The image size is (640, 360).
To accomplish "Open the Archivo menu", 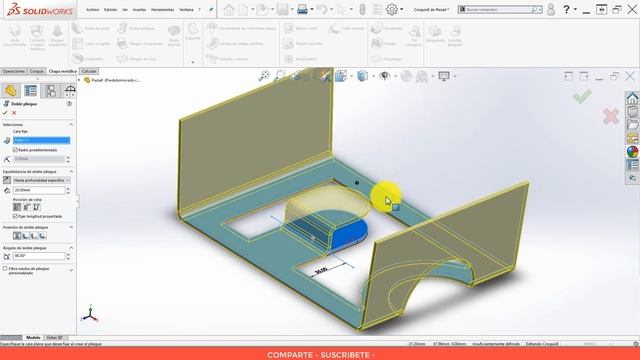I will [92, 9].
